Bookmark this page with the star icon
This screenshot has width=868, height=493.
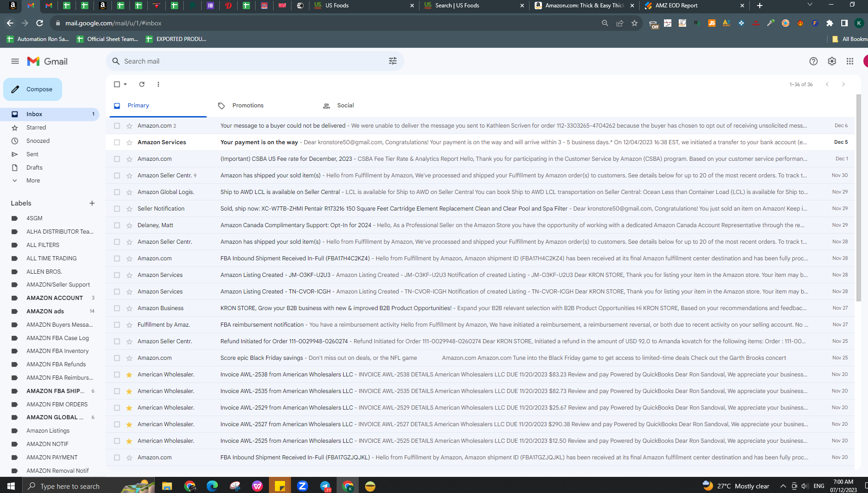pyautogui.click(x=635, y=23)
